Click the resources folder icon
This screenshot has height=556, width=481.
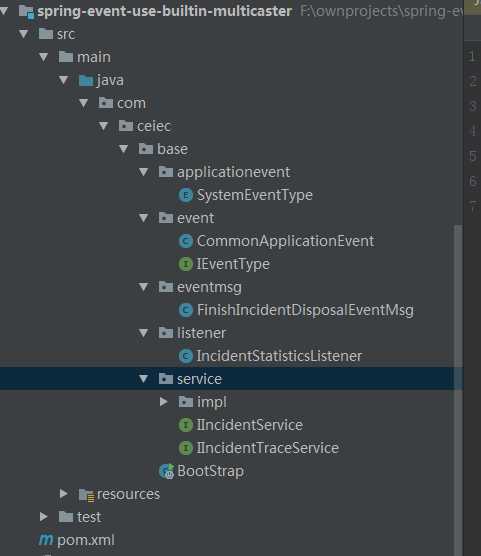coord(86,495)
